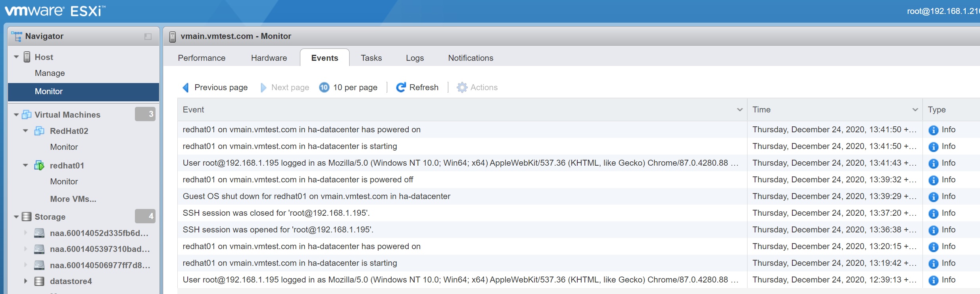Open the Event column dropdown arrow

pyautogui.click(x=740, y=110)
